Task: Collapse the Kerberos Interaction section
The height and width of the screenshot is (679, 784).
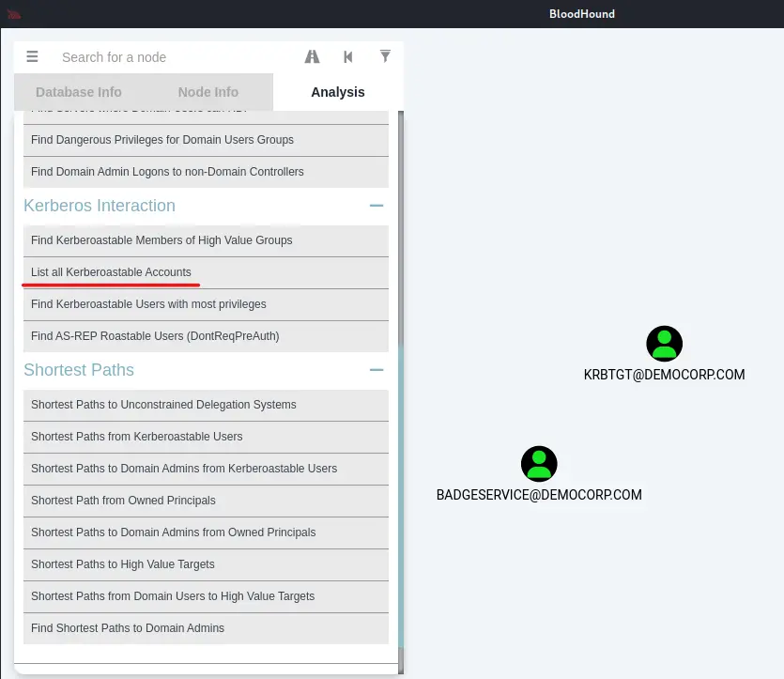Action: [x=377, y=206]
